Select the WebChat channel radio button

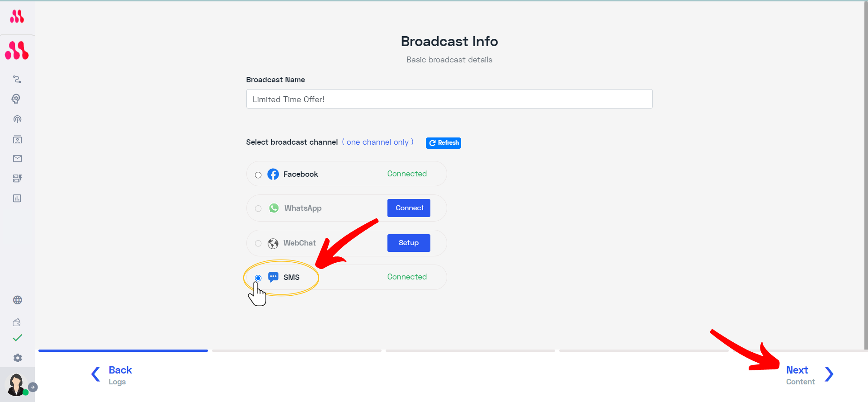(x=258, y=243)
